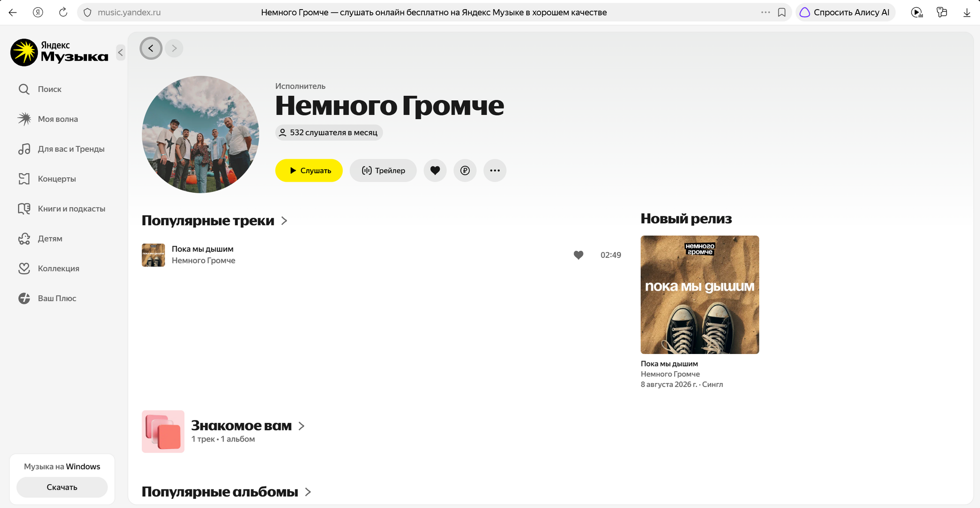Click the Знакомое вам playlist icon
Image resolution: width=980 pixels, height=508 pixels.
[163, 431]
